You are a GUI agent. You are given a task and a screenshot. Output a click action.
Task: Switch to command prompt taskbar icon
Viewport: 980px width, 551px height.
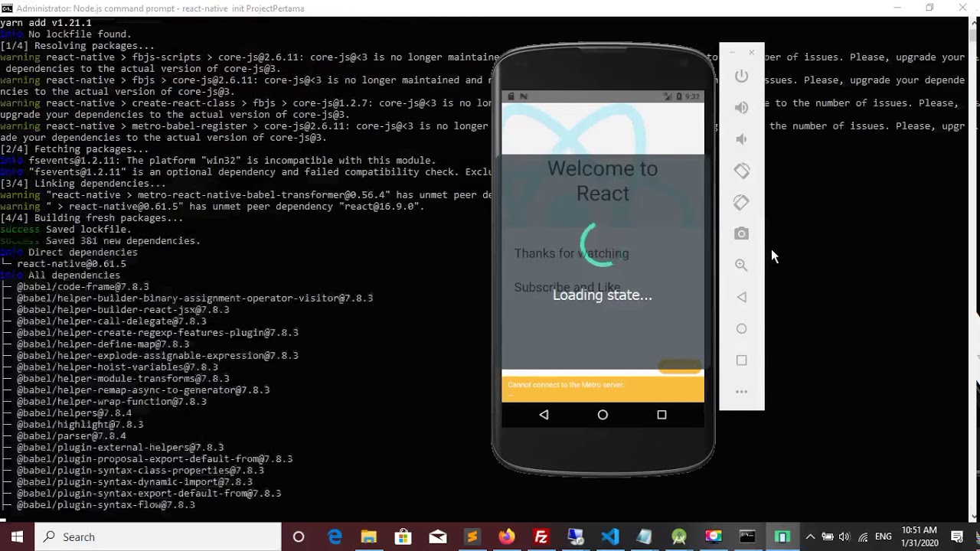point(747,536)
